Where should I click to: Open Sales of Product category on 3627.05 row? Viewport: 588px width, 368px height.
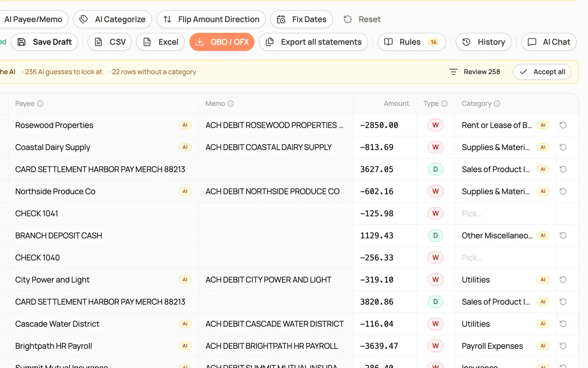(x=496, y=169)
